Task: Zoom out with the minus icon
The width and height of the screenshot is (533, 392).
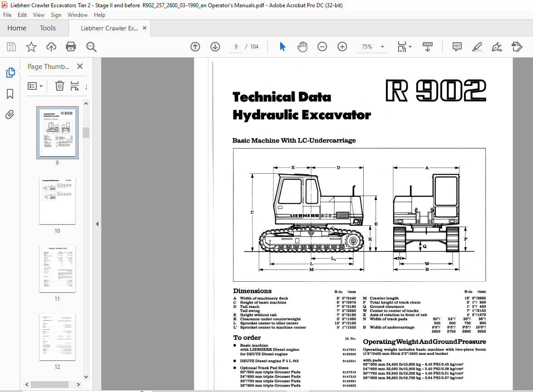Action: (322, 47)
